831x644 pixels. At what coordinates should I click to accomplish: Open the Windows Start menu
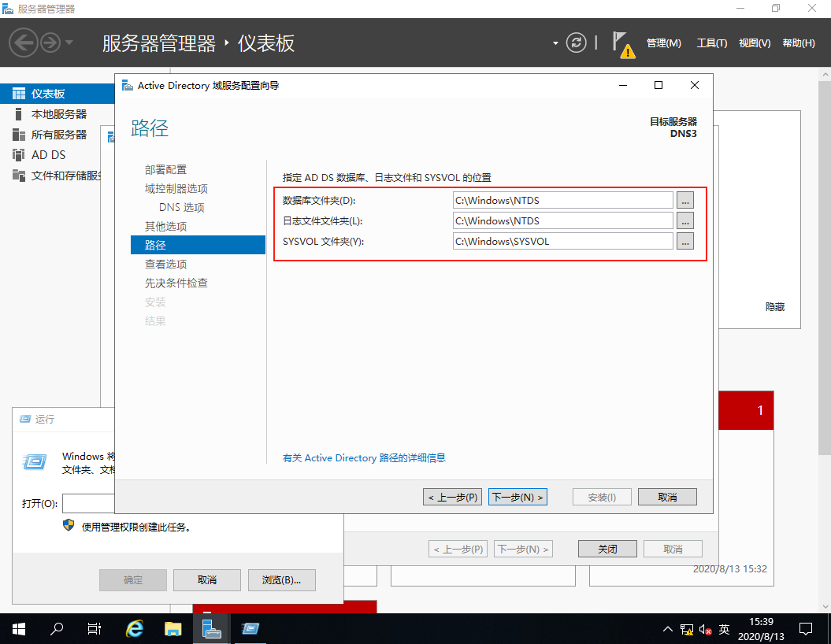tap(19, 628)
